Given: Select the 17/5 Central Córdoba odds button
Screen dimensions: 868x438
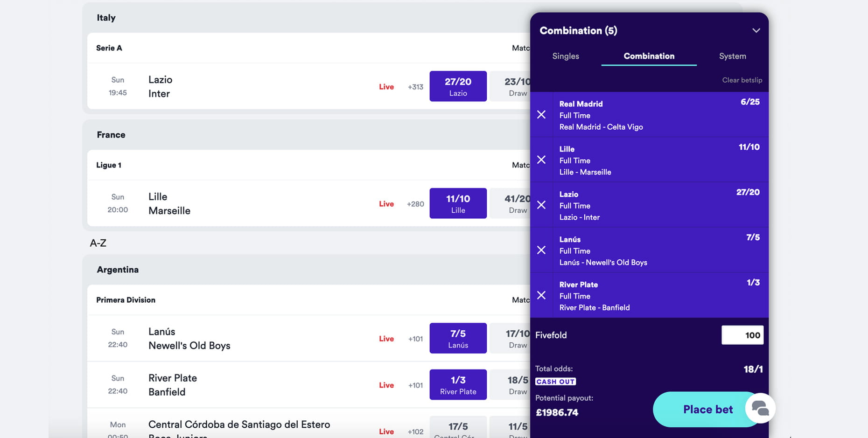Looking at the screenshot, I should pos(458,427).
